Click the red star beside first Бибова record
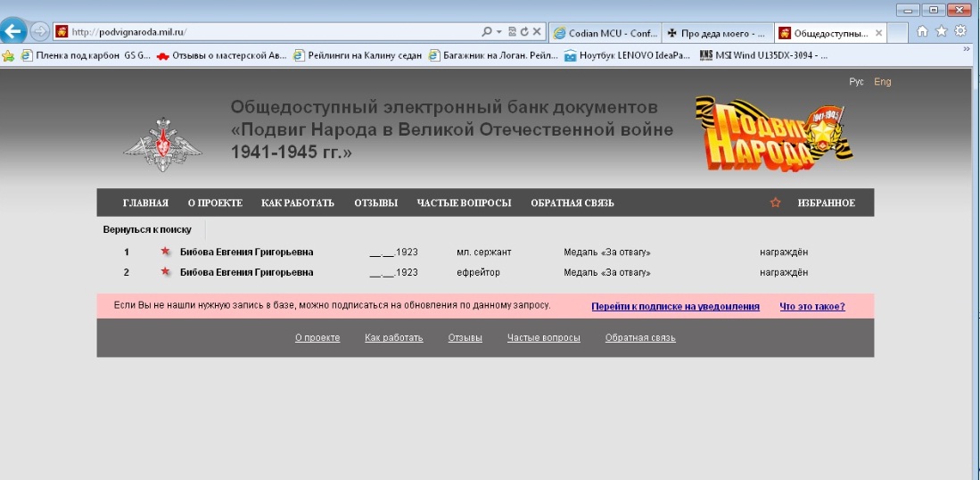 click(165, 252)
